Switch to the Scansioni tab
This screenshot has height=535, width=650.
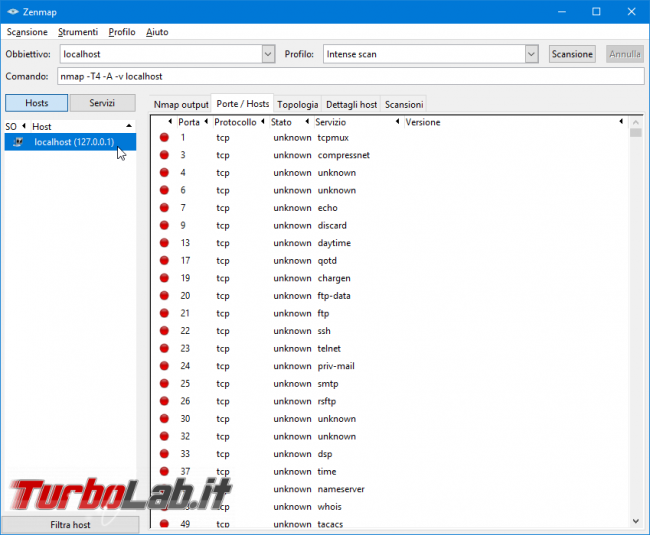[x=404, y=104]
